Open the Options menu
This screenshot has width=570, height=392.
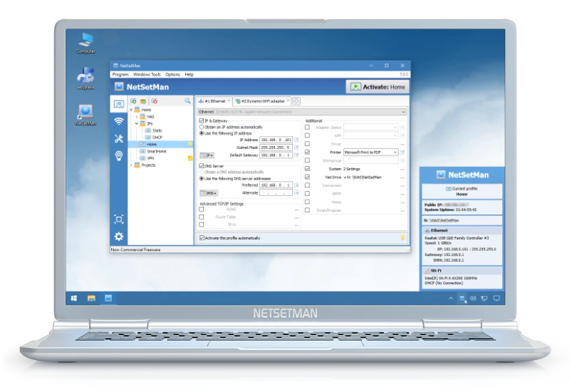click(172, 74)
